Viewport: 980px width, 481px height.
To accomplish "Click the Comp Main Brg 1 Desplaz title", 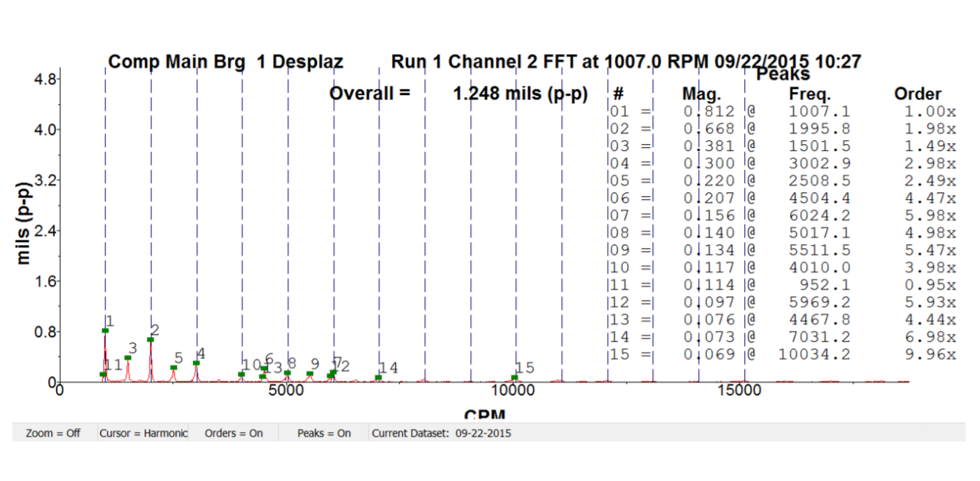I will tap(225, 62).
